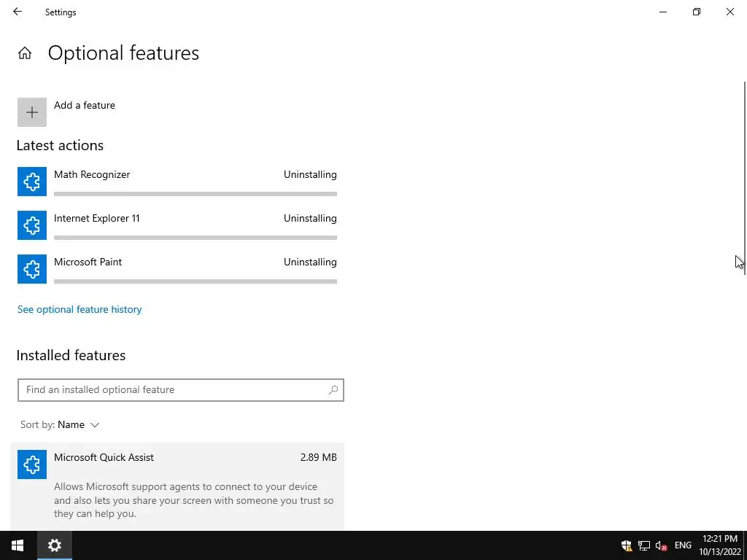This screenshot has width=747, height=560.
Task: Click the Add a feature label
Action: click(85, 105)
